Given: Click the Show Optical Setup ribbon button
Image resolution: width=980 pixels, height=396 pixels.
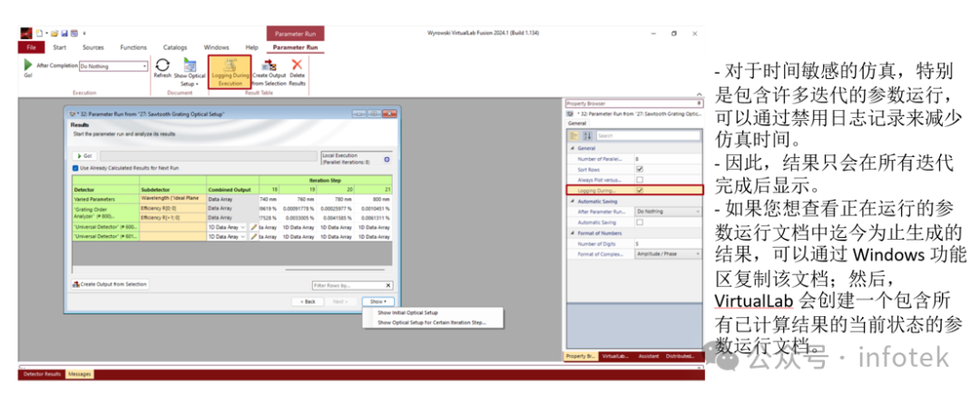Looking at the screenshot, I should click(x=190, y=72).
